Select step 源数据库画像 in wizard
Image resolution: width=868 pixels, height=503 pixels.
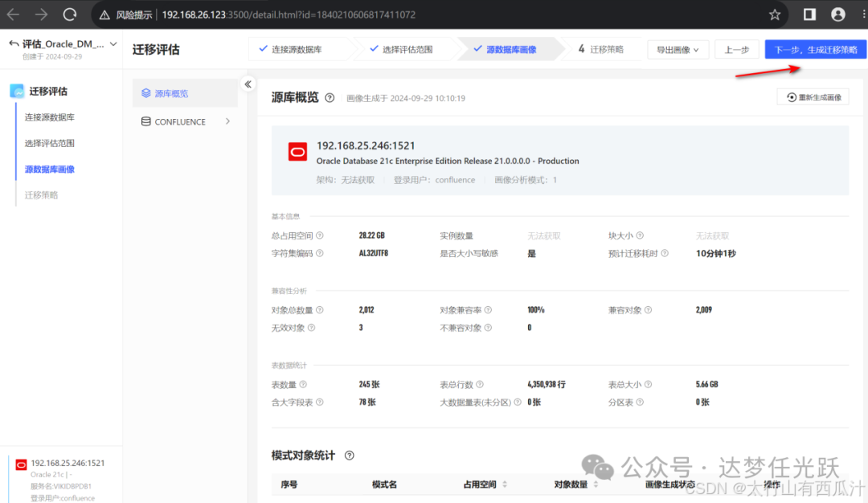tap(511, 49)
